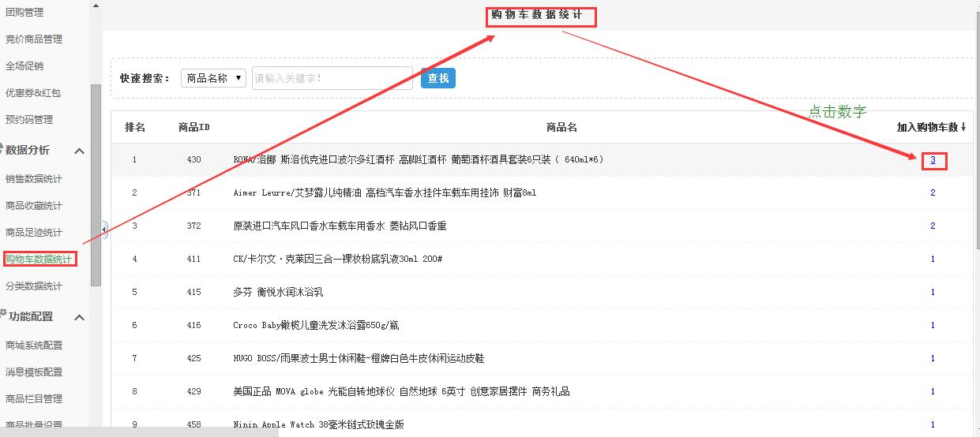The image size is (980, 437).
Task: Collapse the 功能配置 section chevron
Action: tap(79, 317)
